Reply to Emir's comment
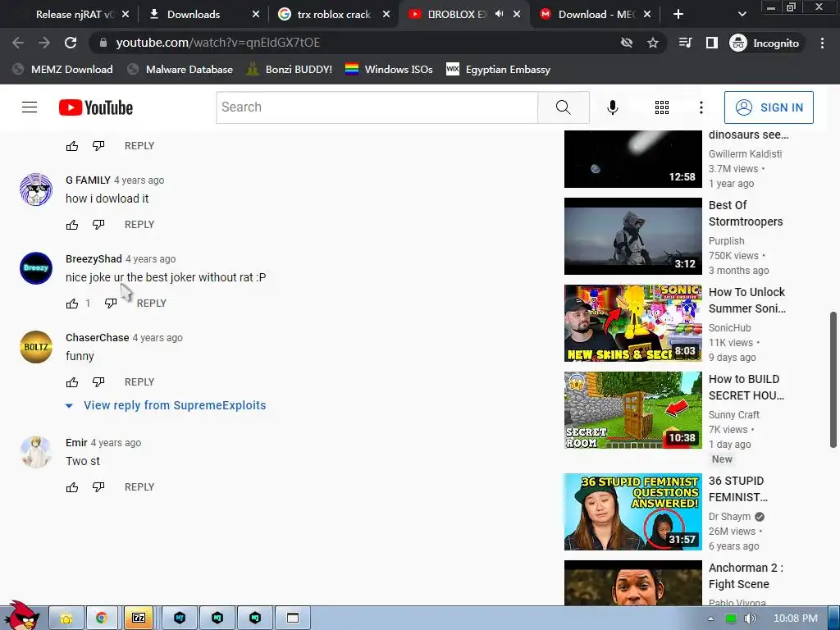Image resolution: width=840 pixels, height=630 pixels. coord(139,487)
